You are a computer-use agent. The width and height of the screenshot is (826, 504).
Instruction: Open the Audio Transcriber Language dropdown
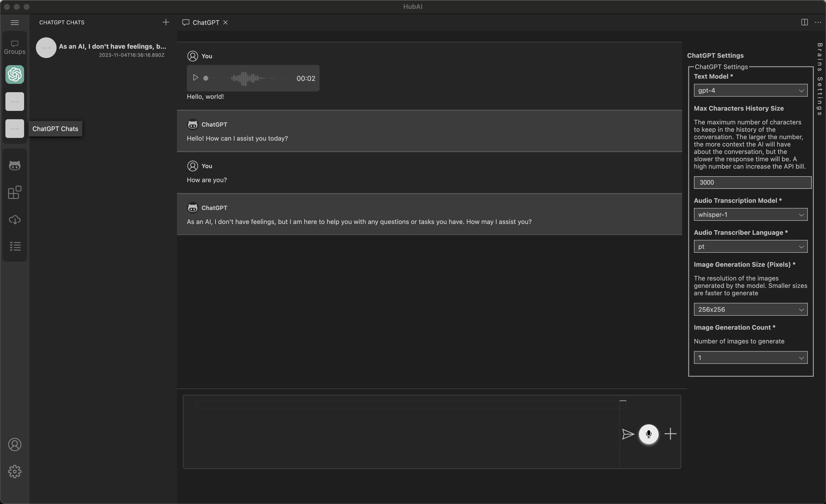751,246
